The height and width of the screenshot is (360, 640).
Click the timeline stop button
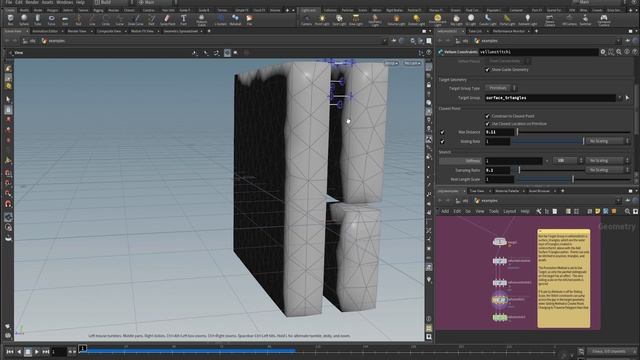coord(28,352)
